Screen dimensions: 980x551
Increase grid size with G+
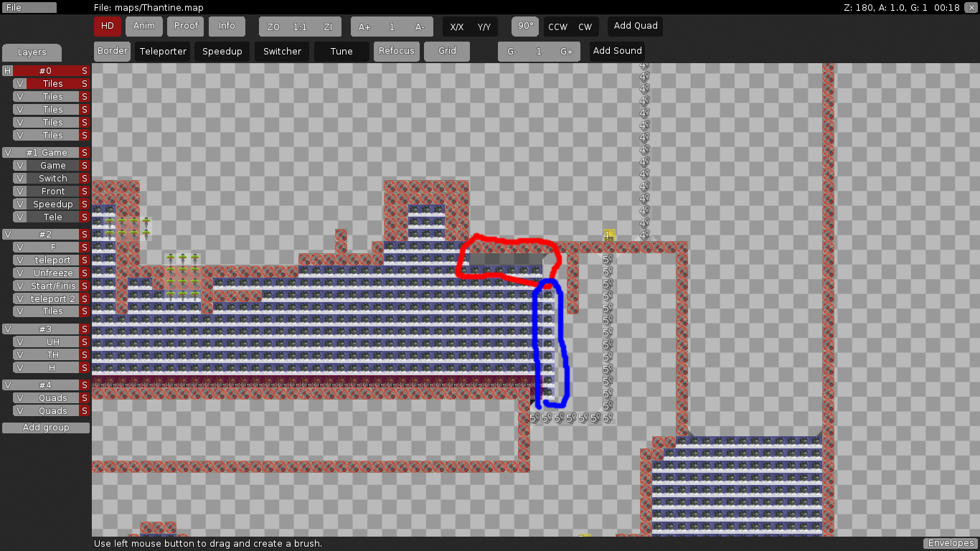coord(566,52)
